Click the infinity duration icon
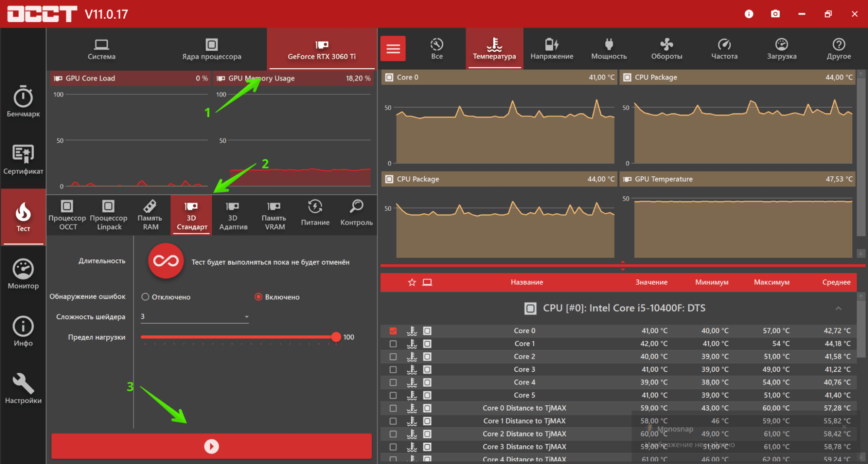 pos(166,261)
